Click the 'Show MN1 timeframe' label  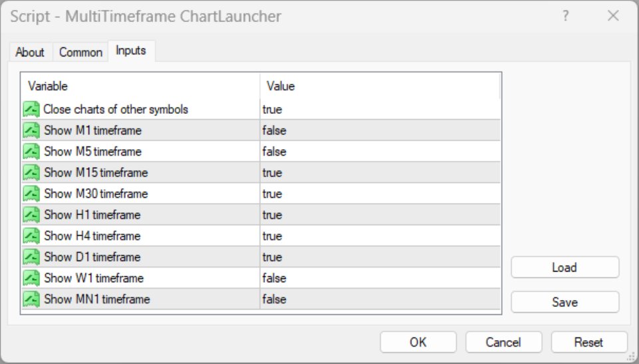point(97,299)
